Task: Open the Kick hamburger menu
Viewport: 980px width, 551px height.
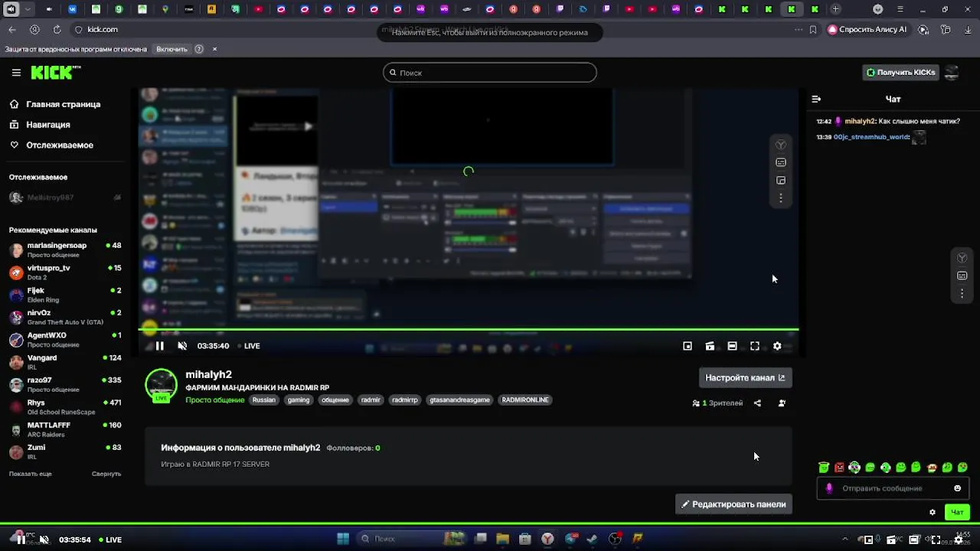Action: coord(16,73)
